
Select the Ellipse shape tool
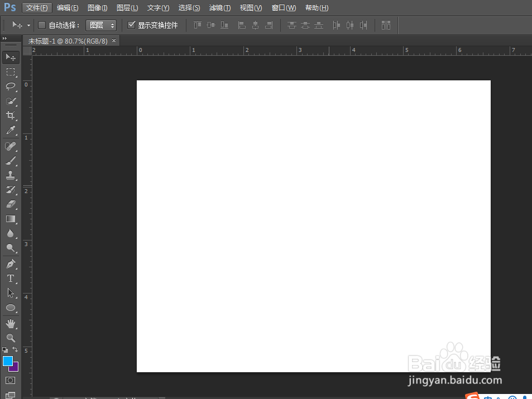point(11,307)
